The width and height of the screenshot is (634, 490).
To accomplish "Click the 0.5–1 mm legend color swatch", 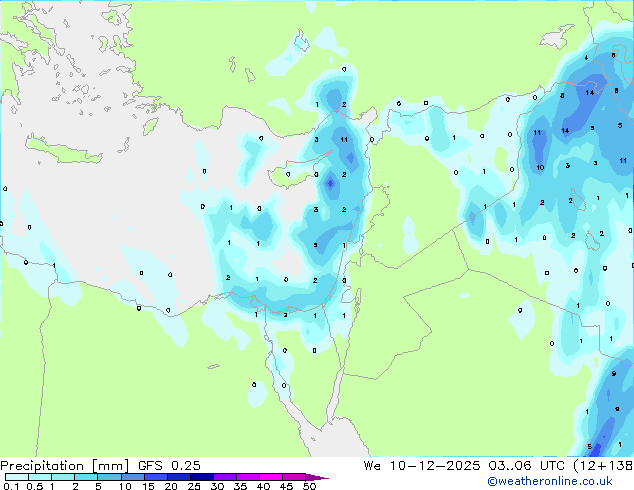I will (40, 477).
